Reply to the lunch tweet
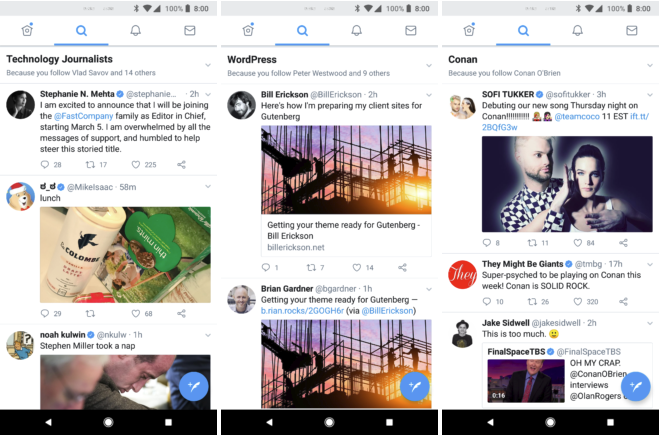 pyautogui.click(x=45, y=314)
